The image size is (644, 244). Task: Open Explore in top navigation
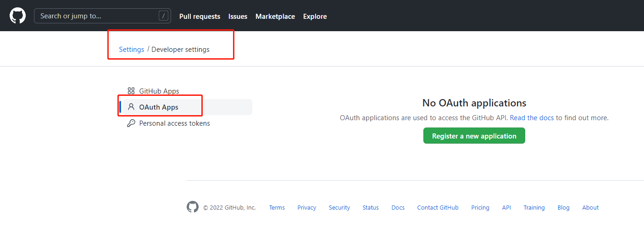[x=315, y=17]
